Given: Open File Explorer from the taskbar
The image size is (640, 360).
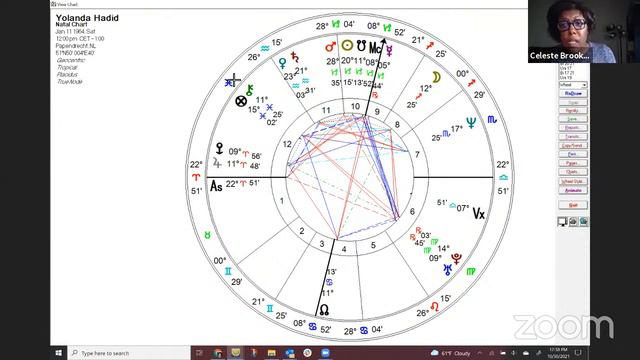Looking at the screenshot, I should click(271, 353).
